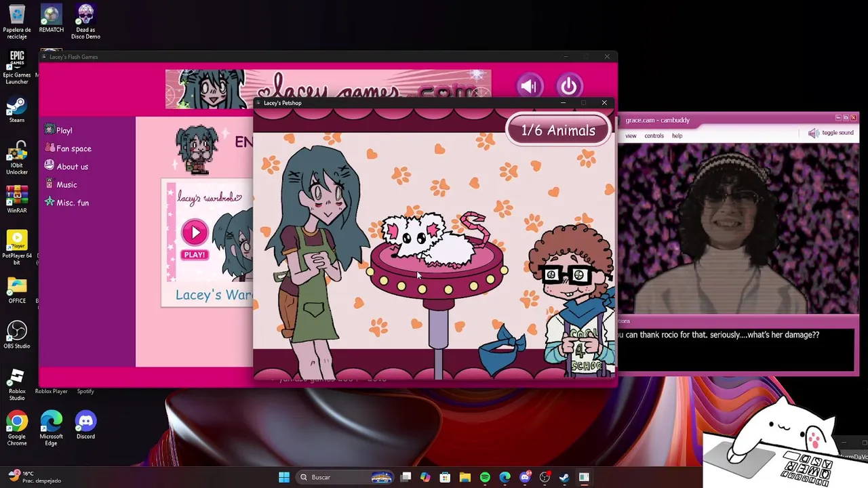This screenshot has height=488, width=868.
Task: Launch REMATCH from the desktop
Action: pyautogui.click(x=51, y=19)
